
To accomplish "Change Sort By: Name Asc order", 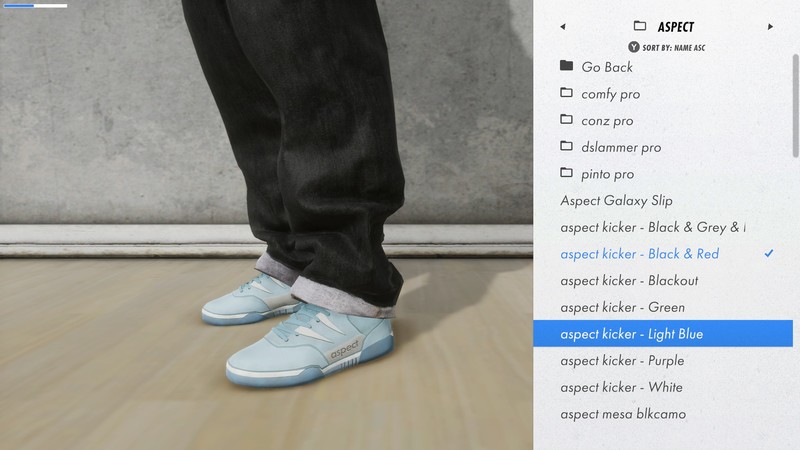I will (666, 47).
